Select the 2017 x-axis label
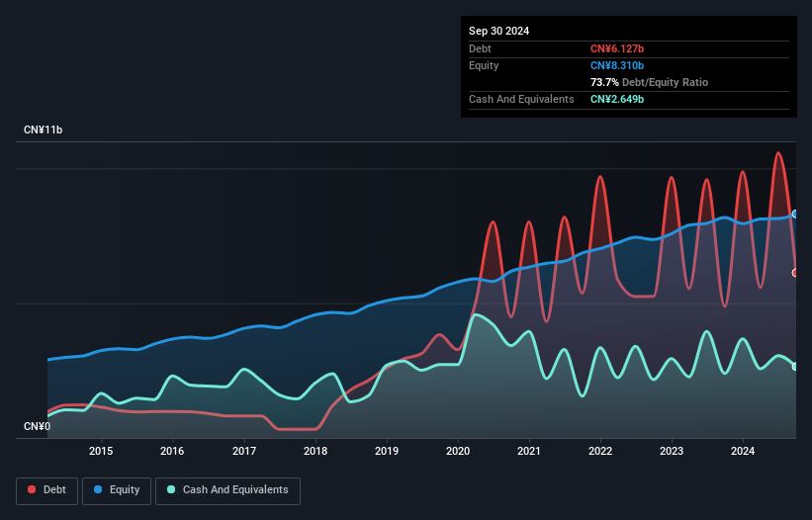The image size is (812, 520). coord(244,451)
